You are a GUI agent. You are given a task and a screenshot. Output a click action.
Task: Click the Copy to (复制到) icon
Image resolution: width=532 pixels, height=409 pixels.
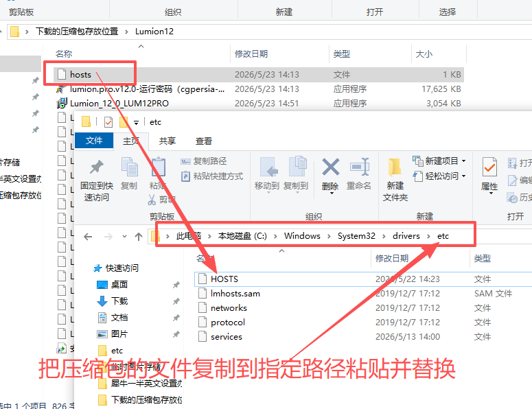tap(297, 167)
